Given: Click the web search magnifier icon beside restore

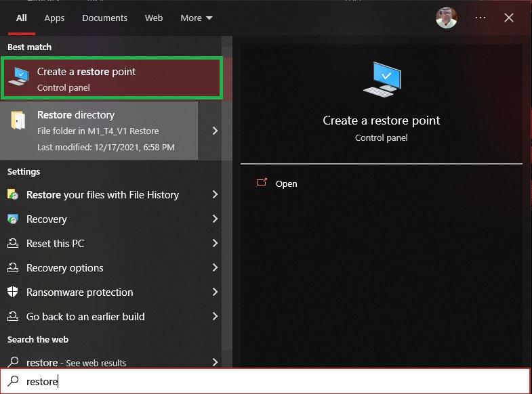Looking at the screenshot, I should pos(14,362).
